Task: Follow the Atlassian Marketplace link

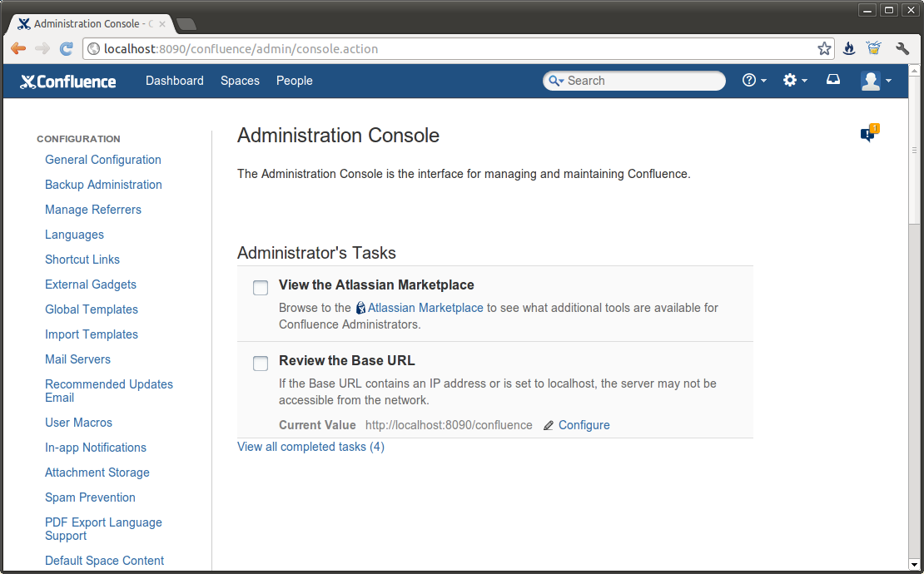Action: (425, 308)
